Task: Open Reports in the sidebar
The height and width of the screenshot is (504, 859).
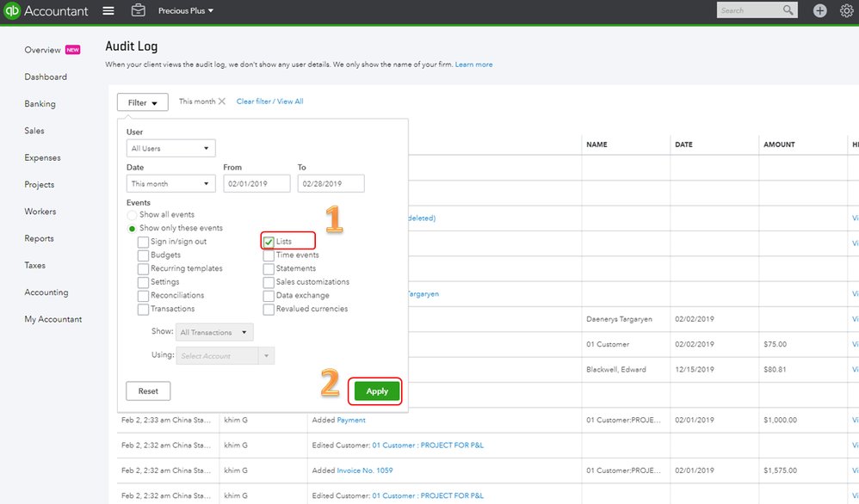Action: point(39,238)
